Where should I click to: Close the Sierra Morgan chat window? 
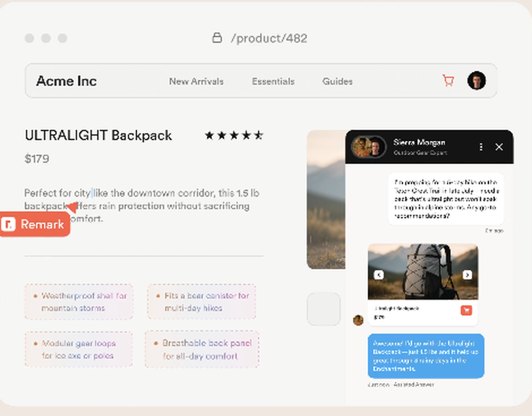coord(499,147)
